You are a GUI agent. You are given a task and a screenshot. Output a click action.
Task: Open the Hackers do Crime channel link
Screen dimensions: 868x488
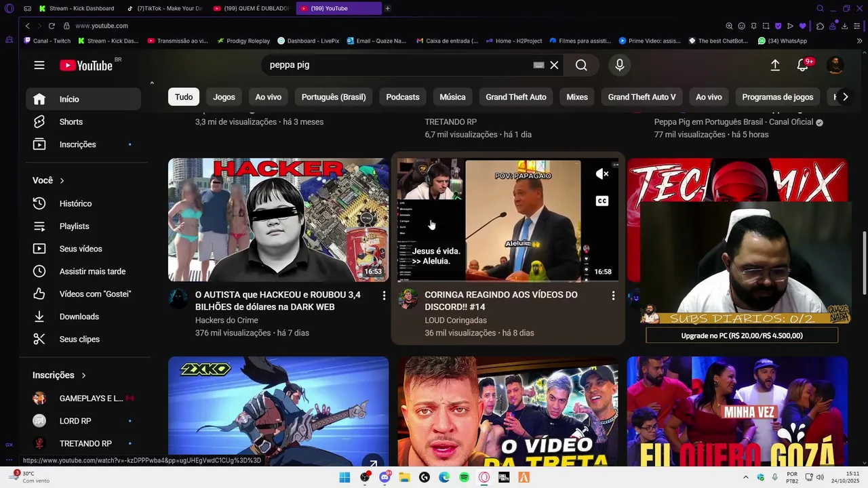pos(226,321)
